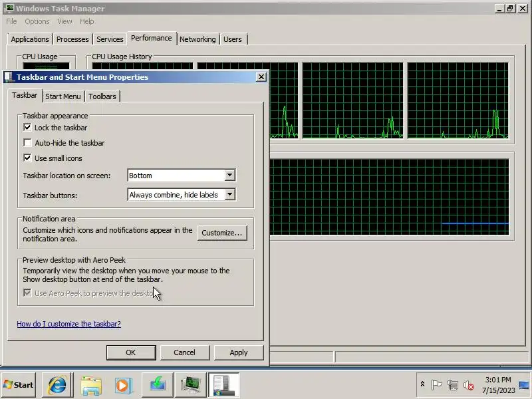Switch to Services tab in Task Manager
Screen dimensions: 532x399
click(110, 39)
